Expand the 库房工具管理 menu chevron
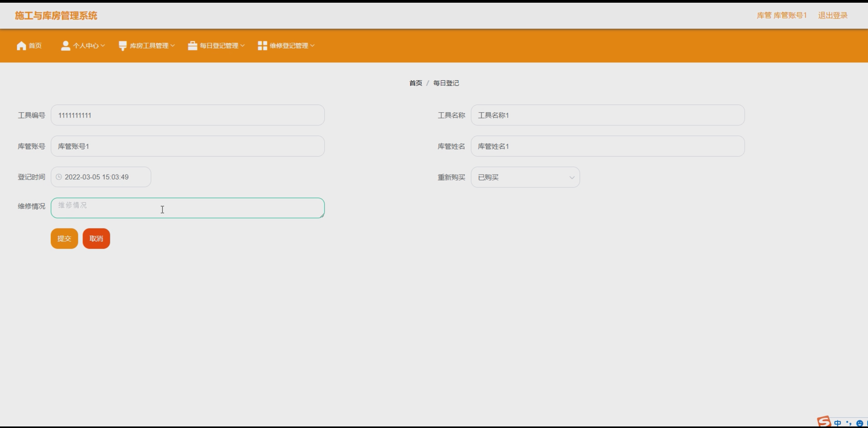 click(173, 46)
